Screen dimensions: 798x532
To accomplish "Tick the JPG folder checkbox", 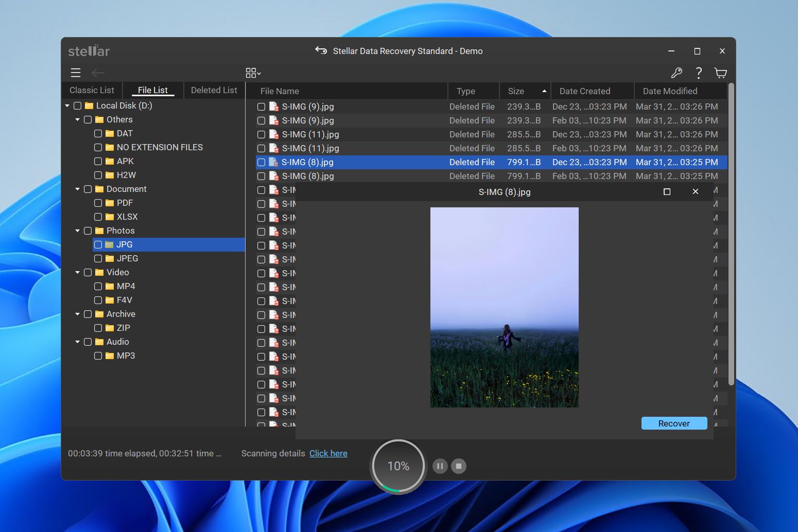I will click(x=99, y=244).
